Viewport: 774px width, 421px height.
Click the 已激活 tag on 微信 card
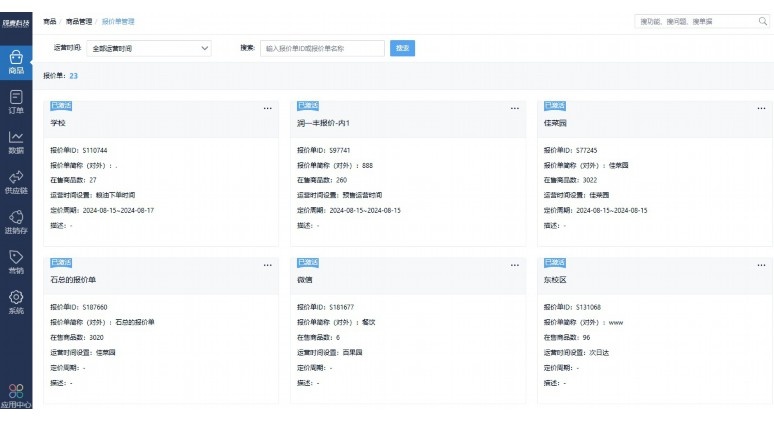[x=308, y=263]
